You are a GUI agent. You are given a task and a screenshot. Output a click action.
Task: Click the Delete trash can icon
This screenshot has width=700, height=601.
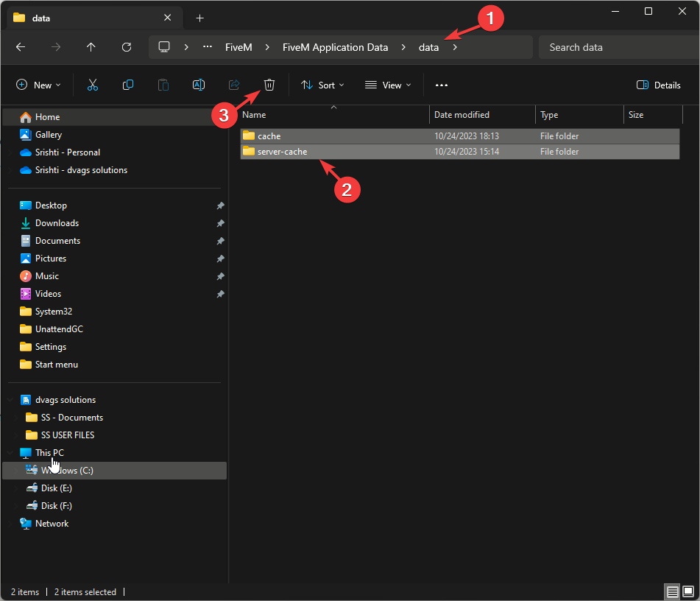269,85
